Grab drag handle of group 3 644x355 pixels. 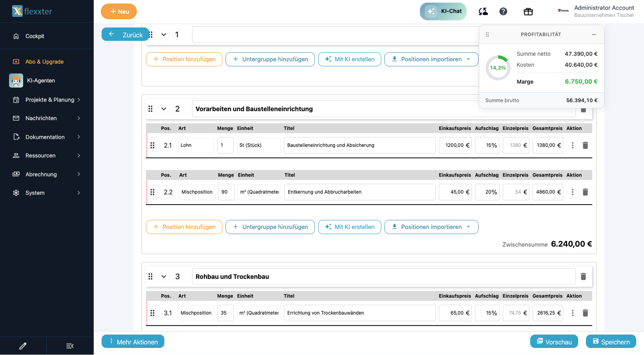click(150, 276)
